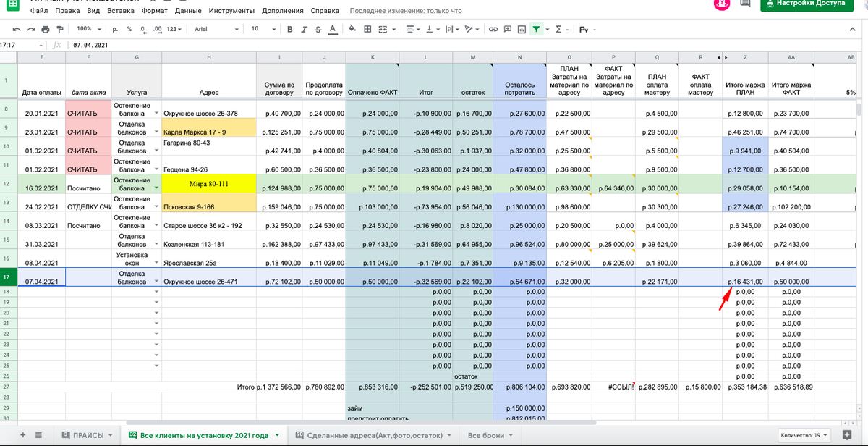Switch to 'Сделанные адреса(Акт,фото,остаток)' tab
The image size is (868, 446).
pos(376,435)
